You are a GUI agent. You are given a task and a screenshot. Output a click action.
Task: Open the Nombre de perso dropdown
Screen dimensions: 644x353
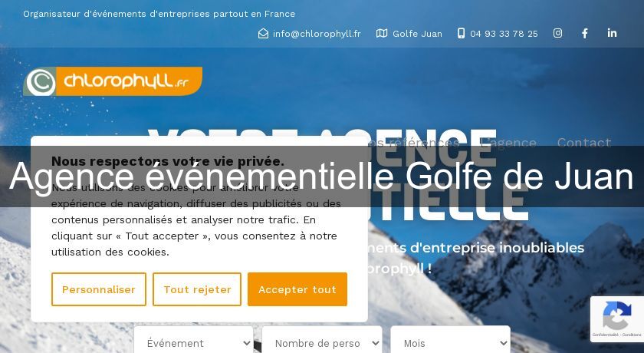pos(322,343)
